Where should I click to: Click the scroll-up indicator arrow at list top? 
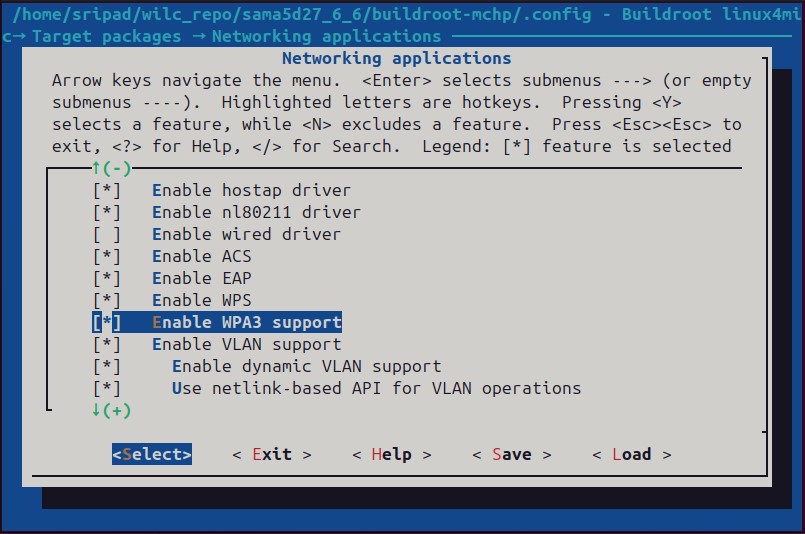pyautogui.click(x=97, y=168)
